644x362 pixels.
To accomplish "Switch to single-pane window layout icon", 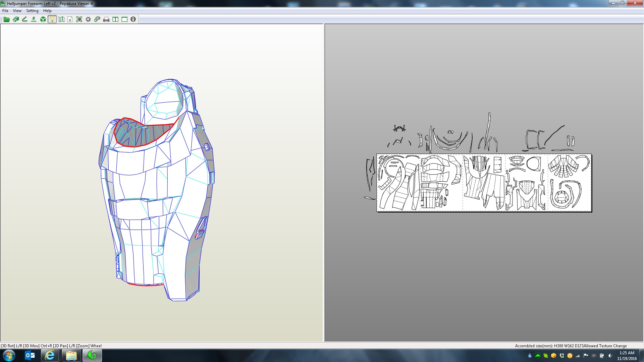I will (x=124, y=19).
